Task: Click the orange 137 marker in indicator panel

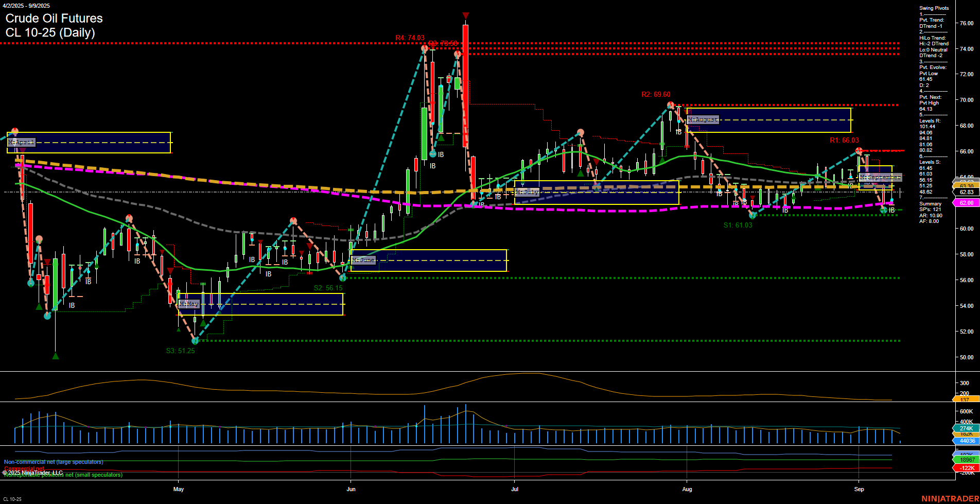Action: click(964, 397)
